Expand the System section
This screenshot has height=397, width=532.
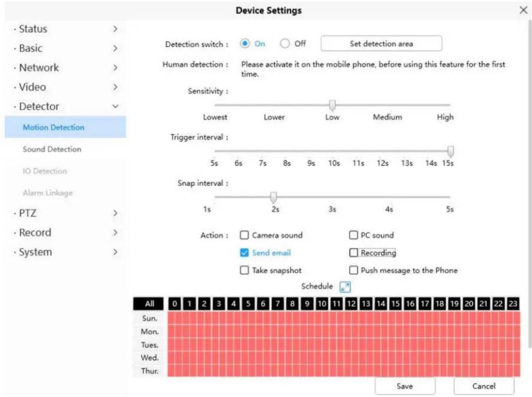[x=66, y=252]
